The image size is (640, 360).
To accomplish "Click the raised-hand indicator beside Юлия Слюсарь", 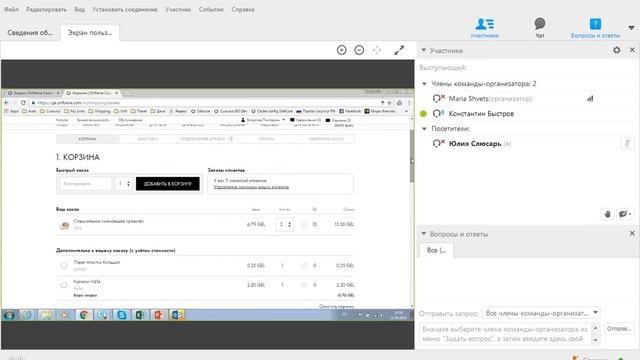I will [x=627, y=143].
